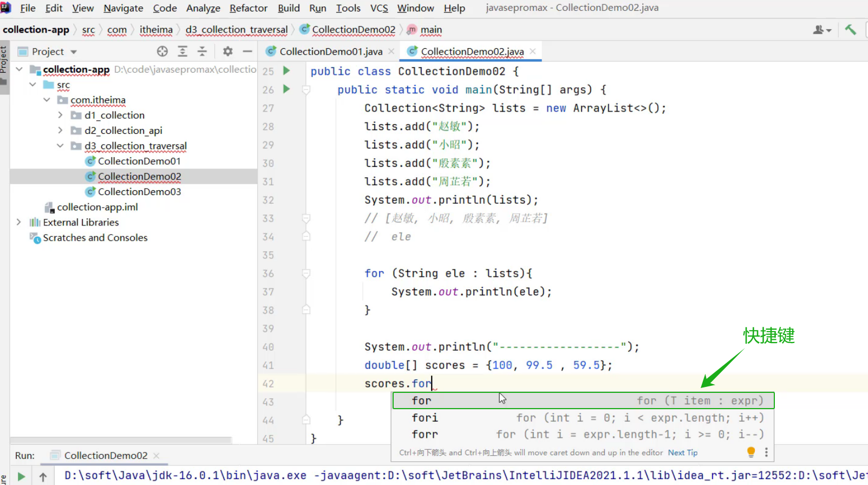This screenshot has height=485, width=868.
Task: Open the Project view dropdown
Action: coord(74,52)
